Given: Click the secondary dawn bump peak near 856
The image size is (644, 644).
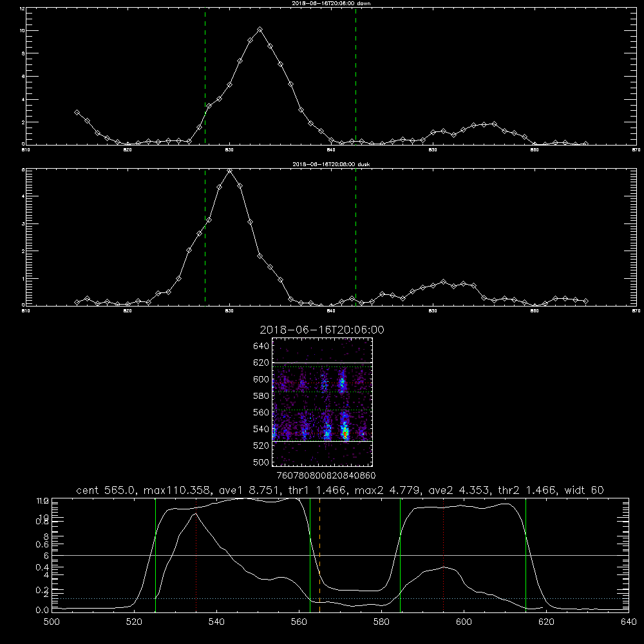Looking at the screenshot, I should (494, 124).
